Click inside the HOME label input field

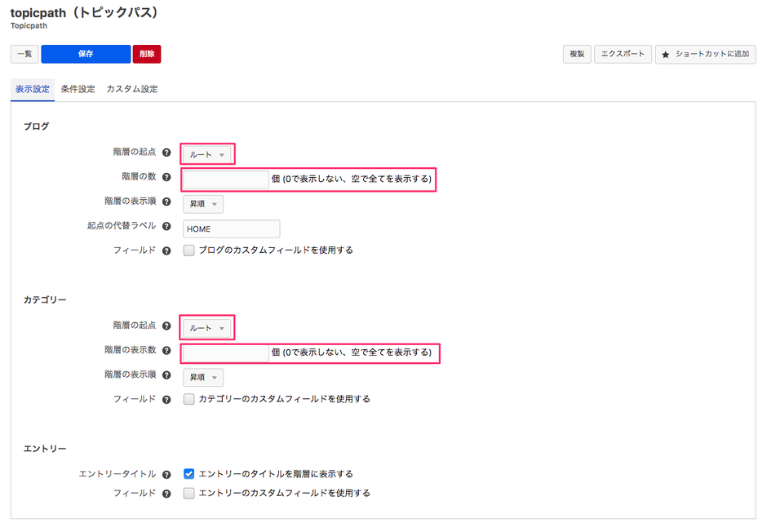click(231, 228)
